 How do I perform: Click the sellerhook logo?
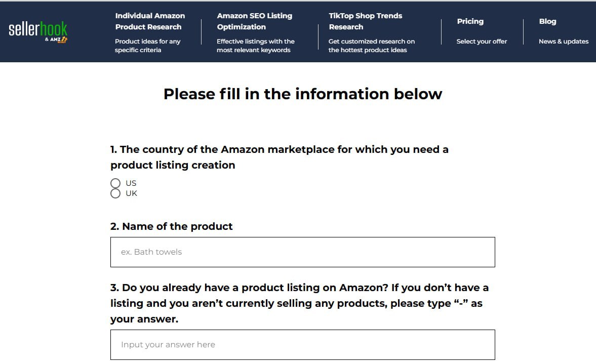[x=37, y=29]
